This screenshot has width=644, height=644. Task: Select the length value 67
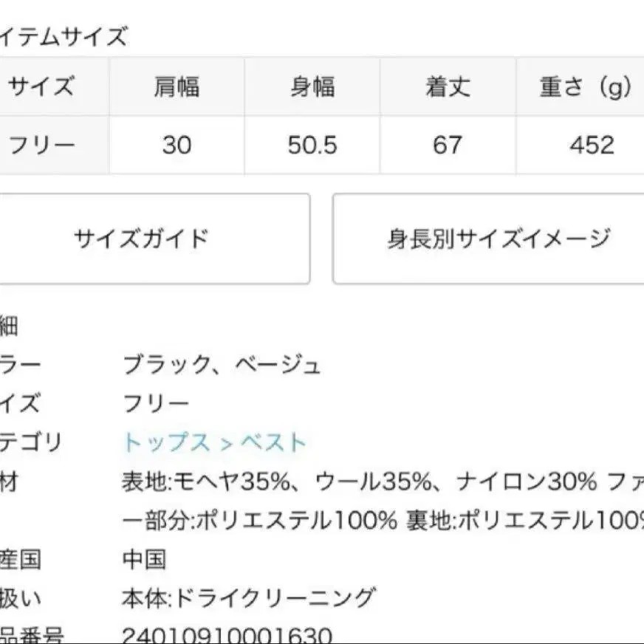pyautogui.click(x=448, y=145)
